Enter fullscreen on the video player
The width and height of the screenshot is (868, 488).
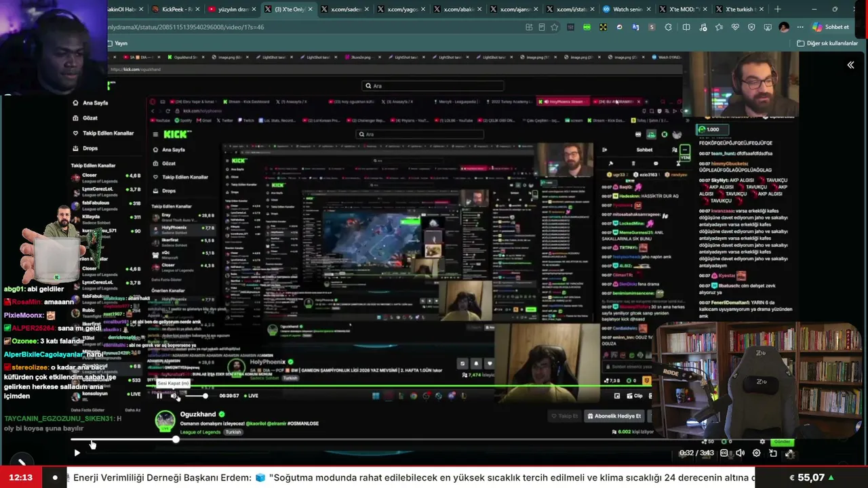point(789,453)
